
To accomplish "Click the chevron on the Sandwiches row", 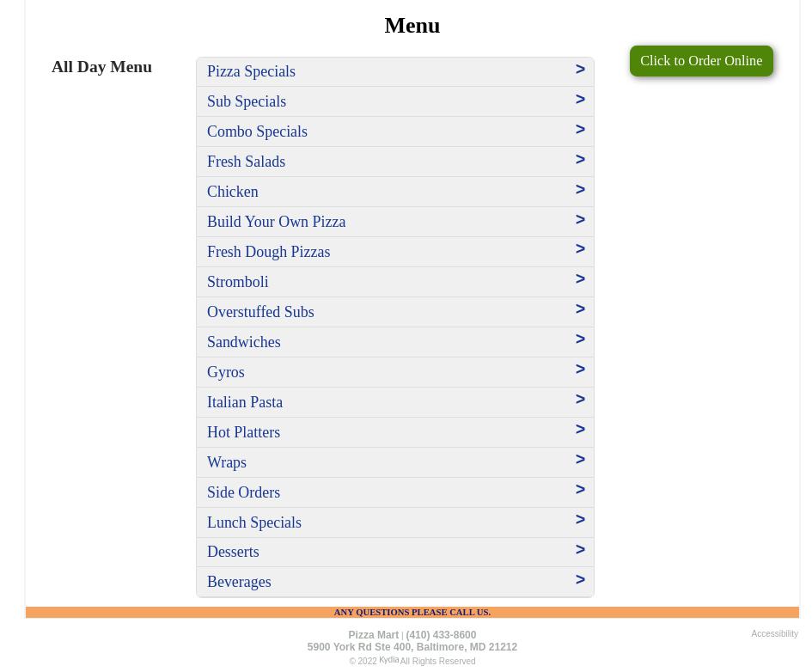I will coord(580,339).
